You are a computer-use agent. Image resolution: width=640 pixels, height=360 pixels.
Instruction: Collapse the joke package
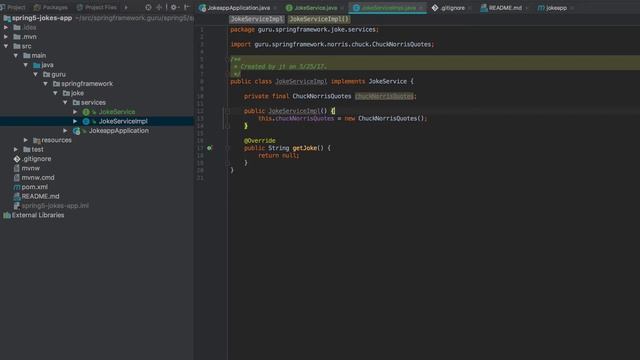click(x=55, y=93)
